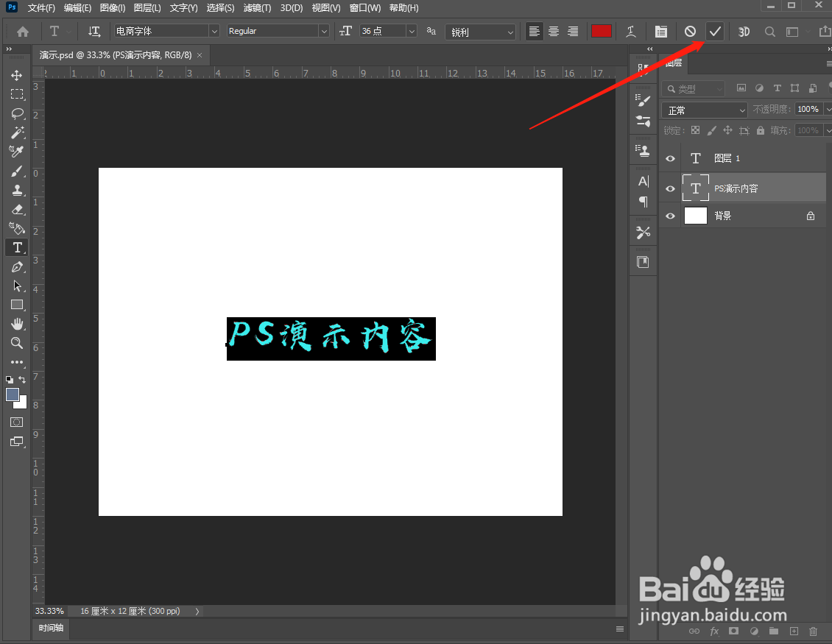Delete layer using trash icon
The height and width of the screenshot is (644, 832).
pyautogui.click(x=813, y=631)
